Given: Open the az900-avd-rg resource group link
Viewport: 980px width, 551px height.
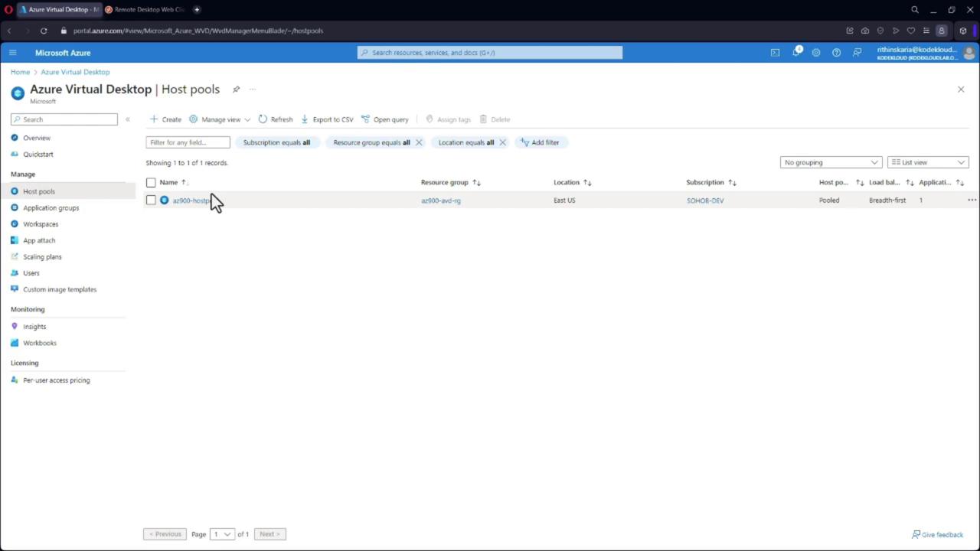Looking at the screenshot, I should 441,201.
